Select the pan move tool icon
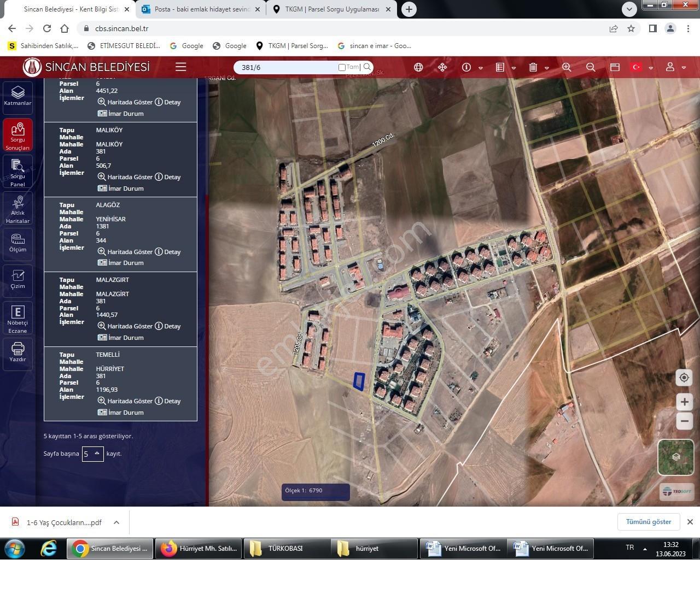 pos(442,67)
